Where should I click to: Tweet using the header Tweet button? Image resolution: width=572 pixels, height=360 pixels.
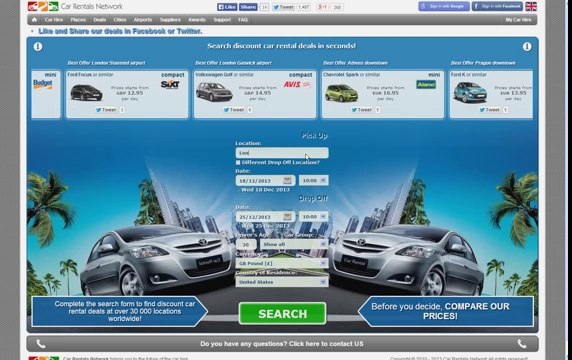pyautogui.click(x=283, y=7)
